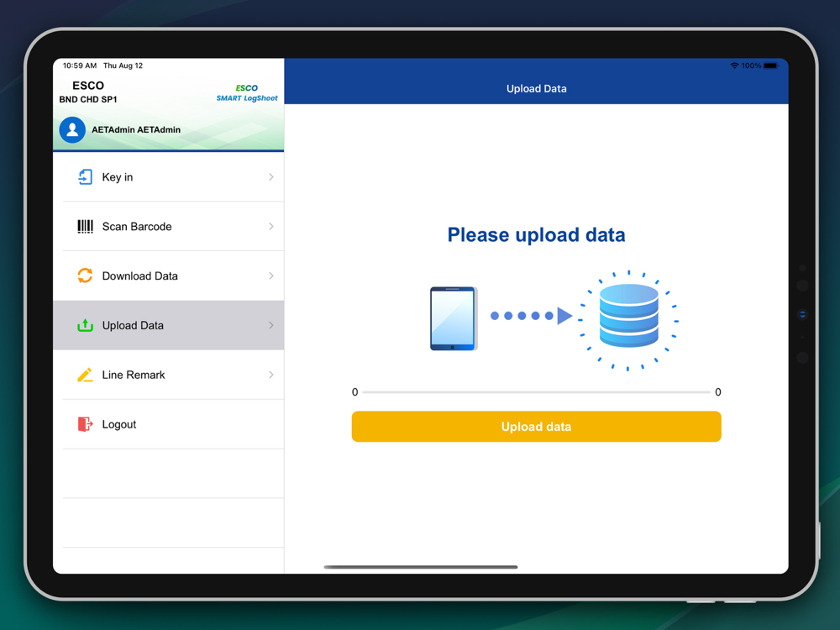The image size is (840, 630).
Task: Expand the Download Data row chevron
Action: [x=271, y=276]
